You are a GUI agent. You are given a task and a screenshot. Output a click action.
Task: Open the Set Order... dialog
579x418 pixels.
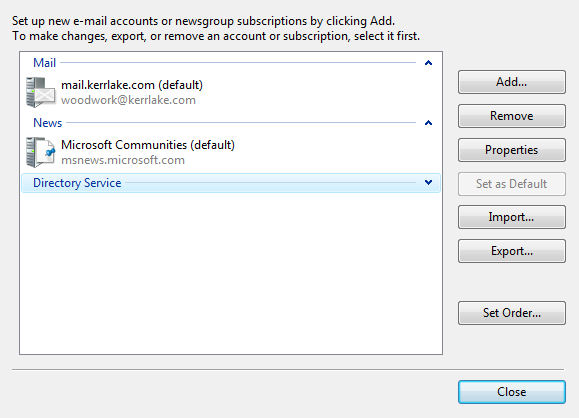click(512, 313)
